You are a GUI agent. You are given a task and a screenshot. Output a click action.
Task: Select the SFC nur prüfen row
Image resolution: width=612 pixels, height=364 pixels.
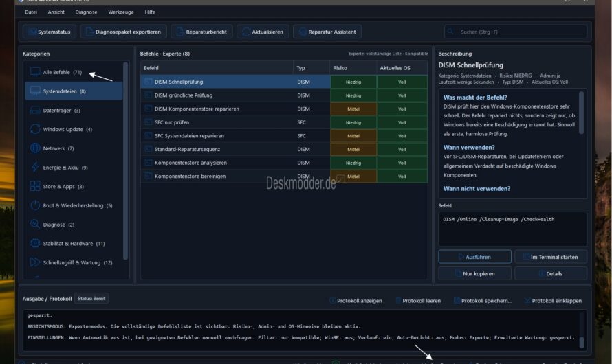point(284,122)
